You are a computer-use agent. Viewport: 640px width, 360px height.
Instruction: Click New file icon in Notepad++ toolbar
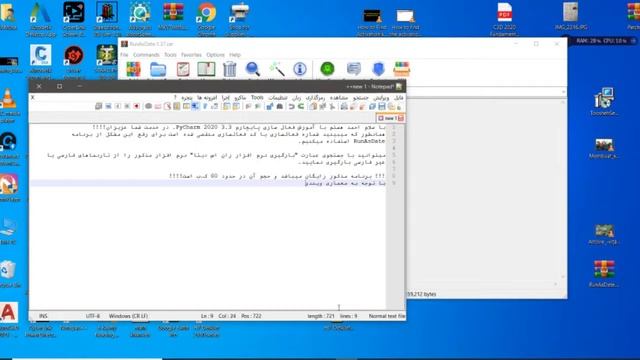coord(399,107)
